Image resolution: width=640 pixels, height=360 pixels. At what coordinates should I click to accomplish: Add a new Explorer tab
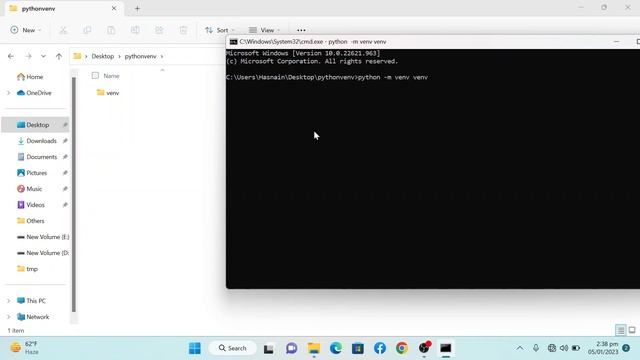point(137,8)
